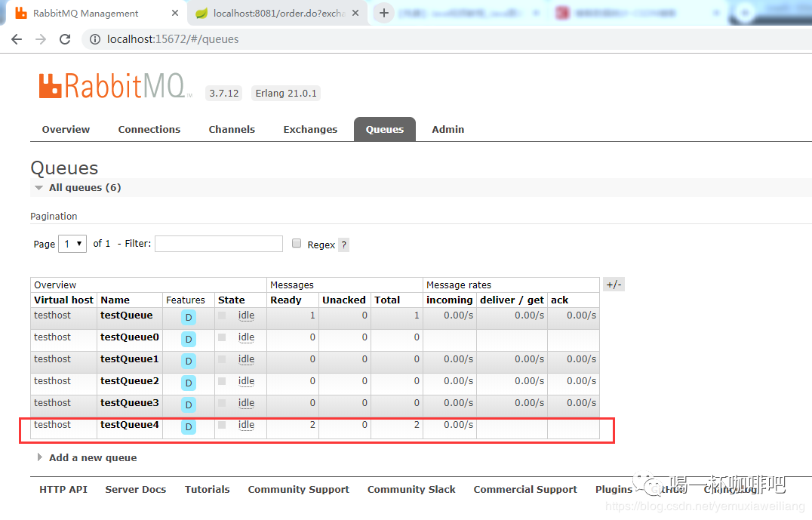Viewport: 812px width, 520px height.
Task: Sort by the incoming rate column header
Action: (x=450, y=300)
